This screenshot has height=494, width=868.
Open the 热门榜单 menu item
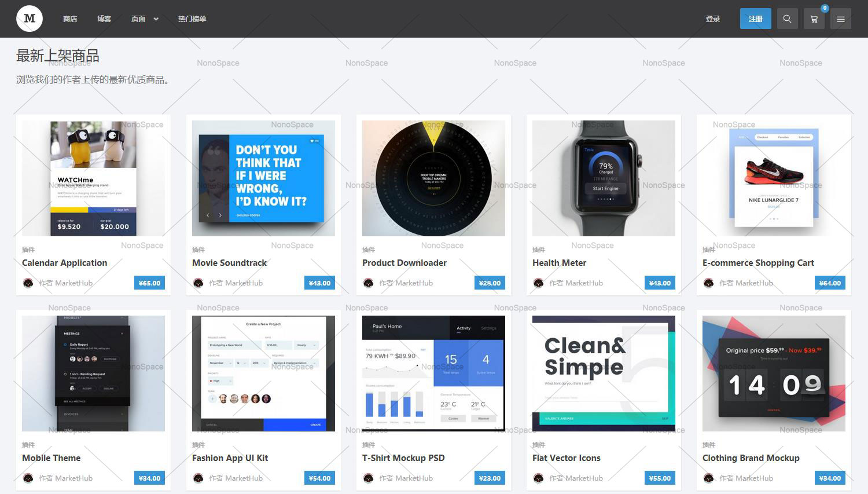(x=192, y=19)
